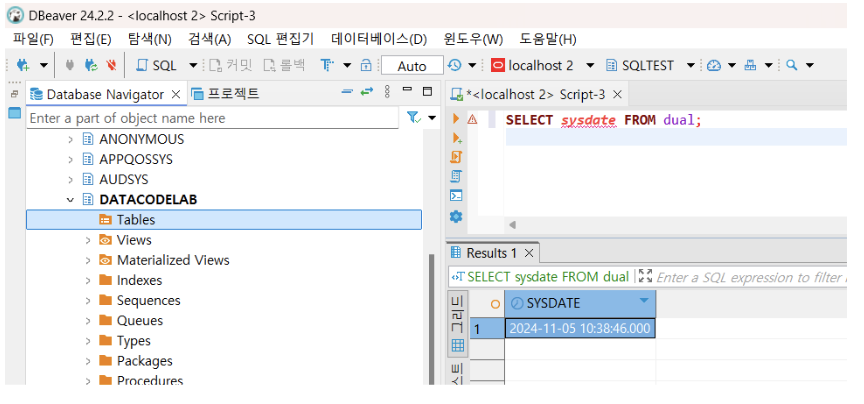Click the new database connection plug icon
Screen dimensions: 864x404
22,65
